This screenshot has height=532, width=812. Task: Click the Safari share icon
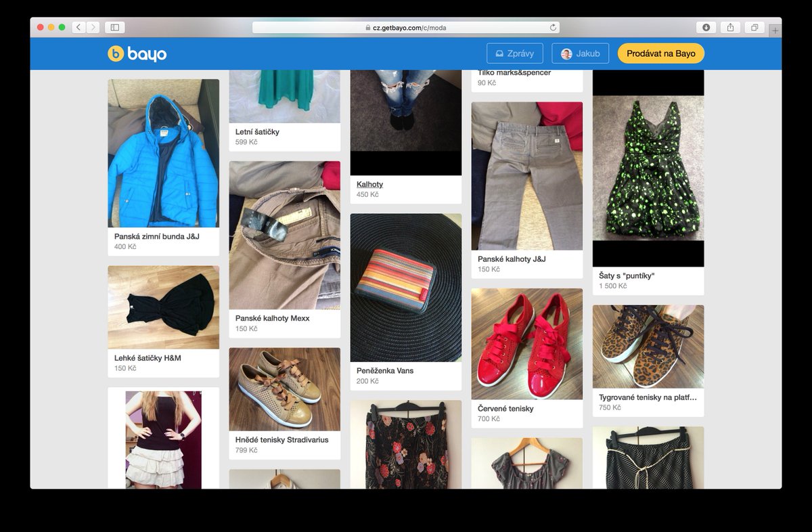(x=730, y=27)
